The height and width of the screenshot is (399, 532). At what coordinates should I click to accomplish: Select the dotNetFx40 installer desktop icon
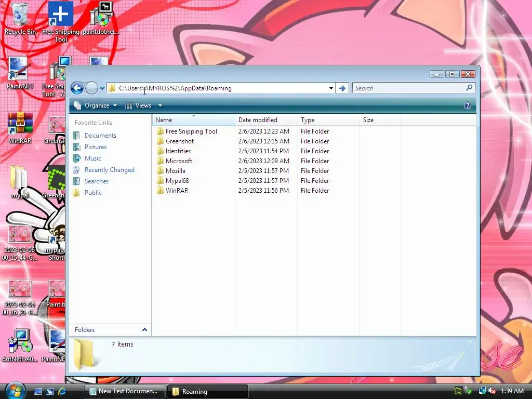click(x=20, y=345)
